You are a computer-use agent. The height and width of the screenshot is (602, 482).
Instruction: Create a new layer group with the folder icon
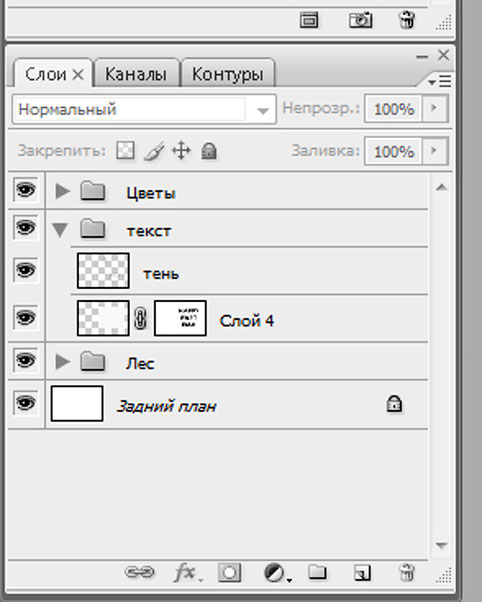317,572
